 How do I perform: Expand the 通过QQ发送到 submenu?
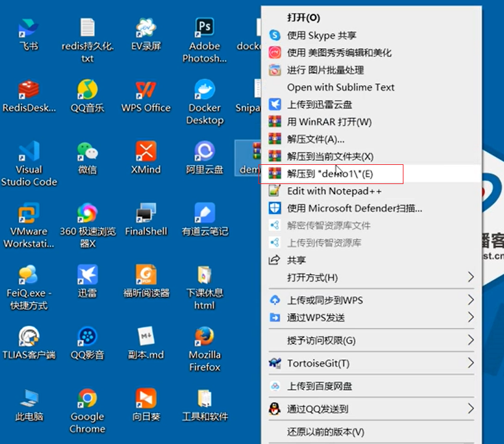pos(371,408)
